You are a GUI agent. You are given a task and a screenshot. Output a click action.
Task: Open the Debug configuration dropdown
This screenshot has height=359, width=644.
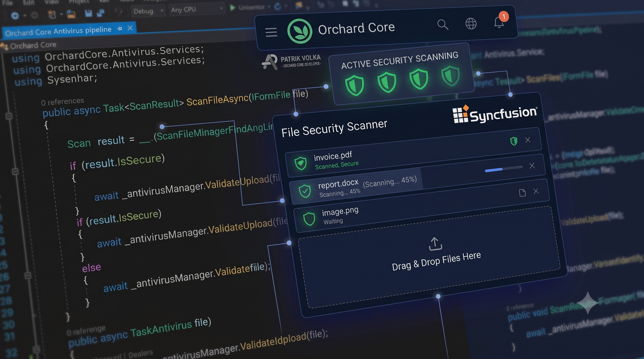coord(149,11)
